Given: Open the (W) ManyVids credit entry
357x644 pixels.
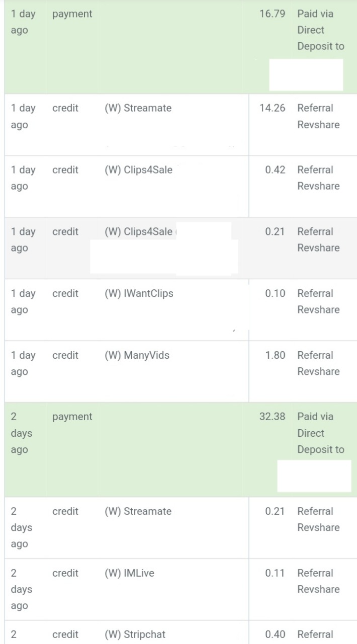Looking at the screenshot, I should (x=137, y=355).
